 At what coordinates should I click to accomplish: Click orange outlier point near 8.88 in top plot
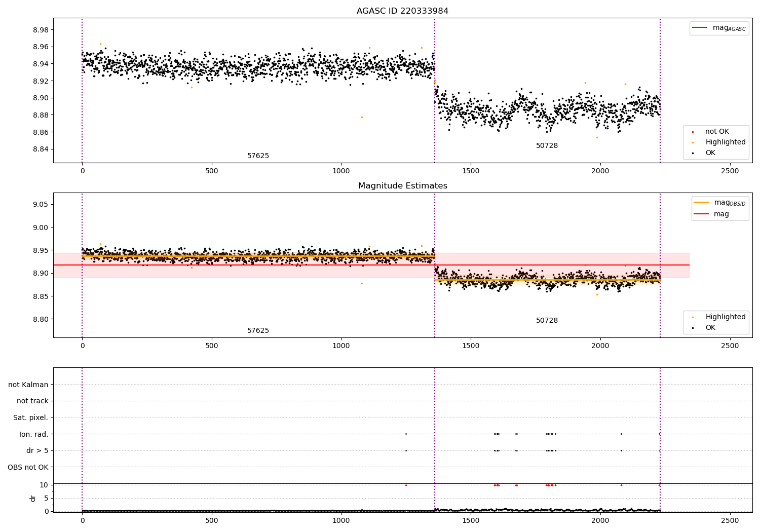[x=362, y=117]
